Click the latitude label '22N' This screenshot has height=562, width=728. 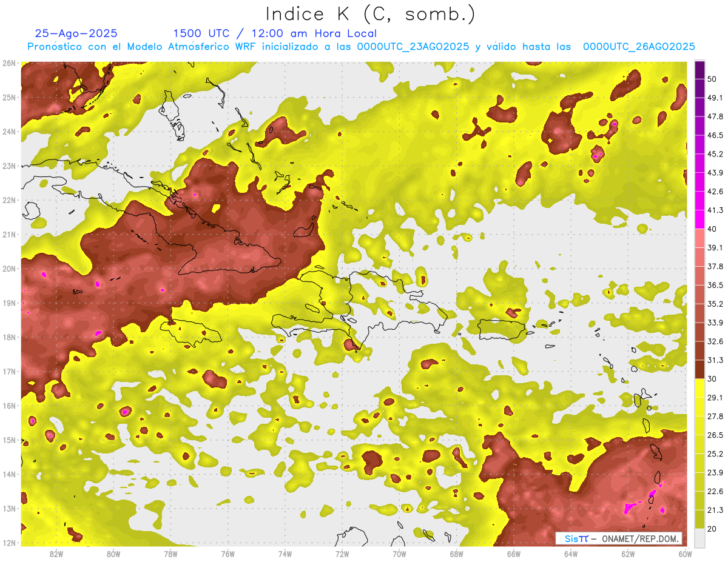[9, 200]
